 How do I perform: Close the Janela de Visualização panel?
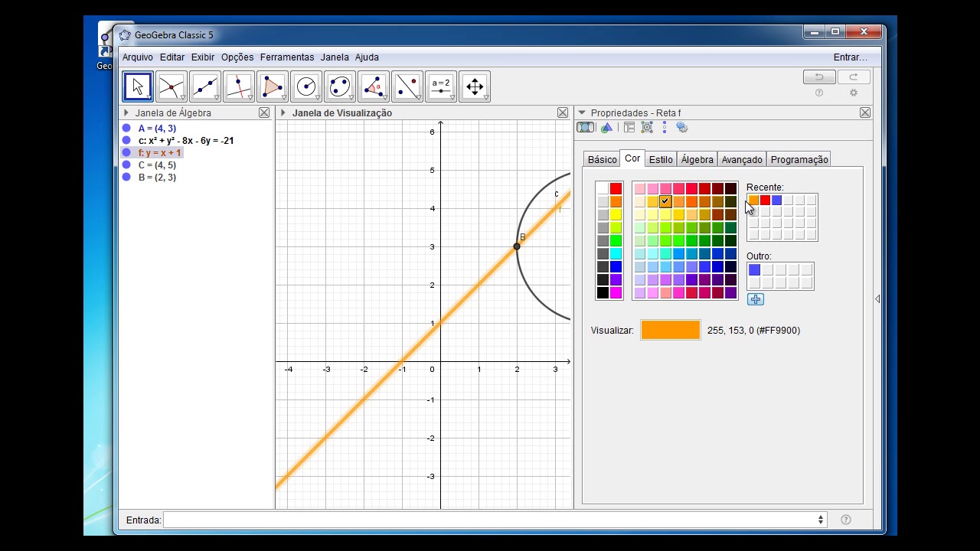point(563,112)
